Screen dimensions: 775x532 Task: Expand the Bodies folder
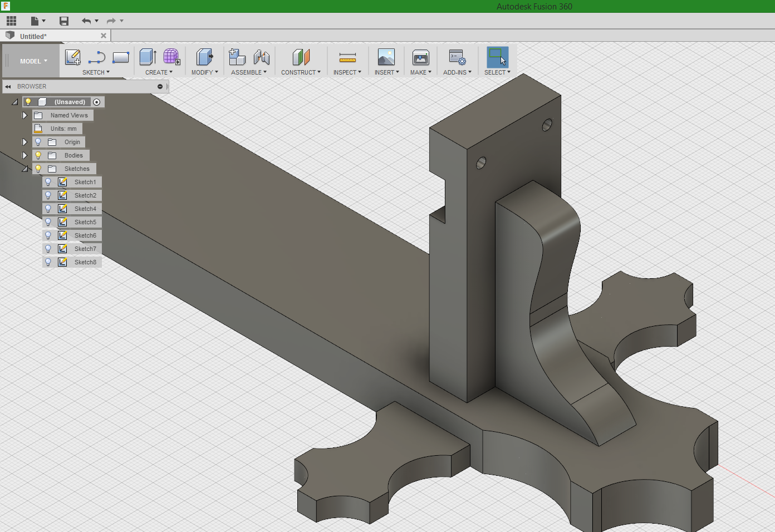24,155
